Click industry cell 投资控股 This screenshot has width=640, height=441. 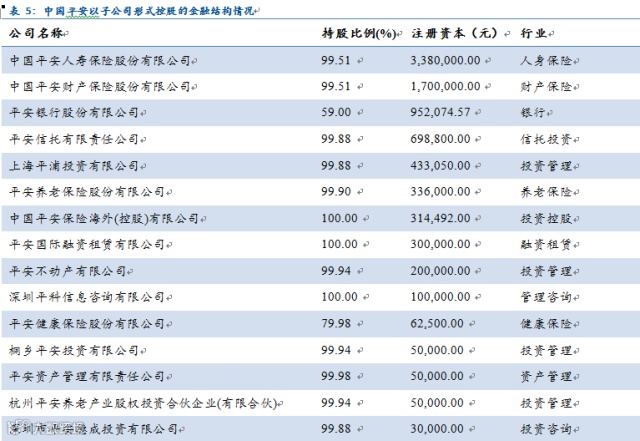[x=546, y=218]
